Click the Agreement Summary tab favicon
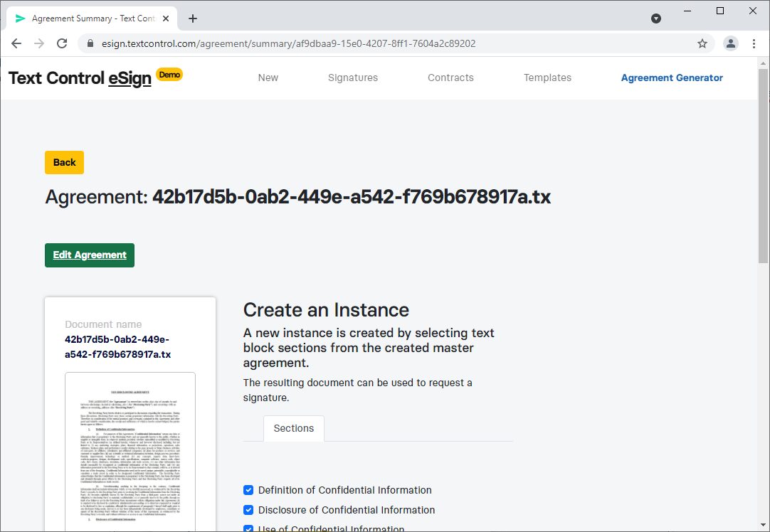The height and width of the screenshot is (532, 770). [x=20, y=18]
